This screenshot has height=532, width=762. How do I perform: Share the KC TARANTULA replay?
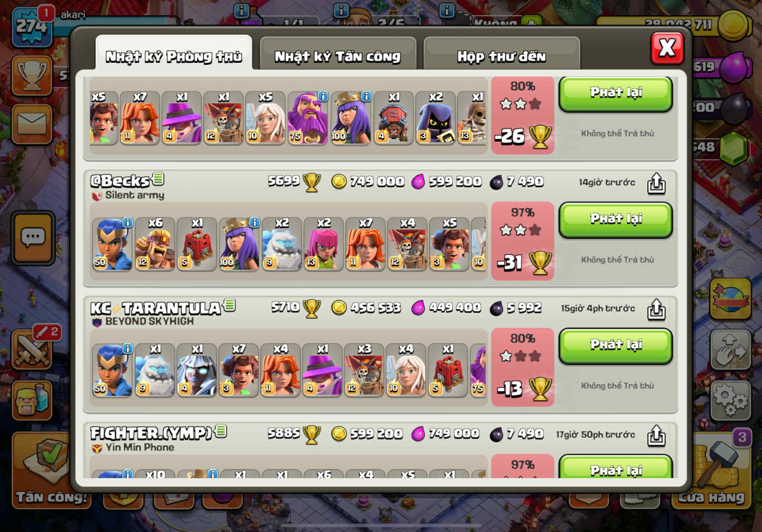coord(656,309)
